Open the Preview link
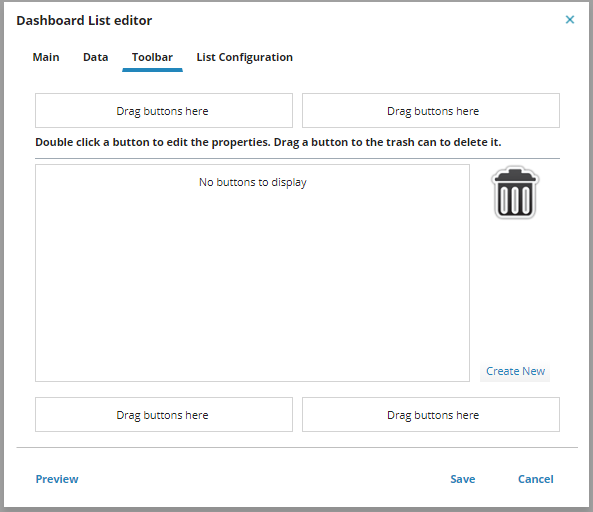 coord(57,479)
